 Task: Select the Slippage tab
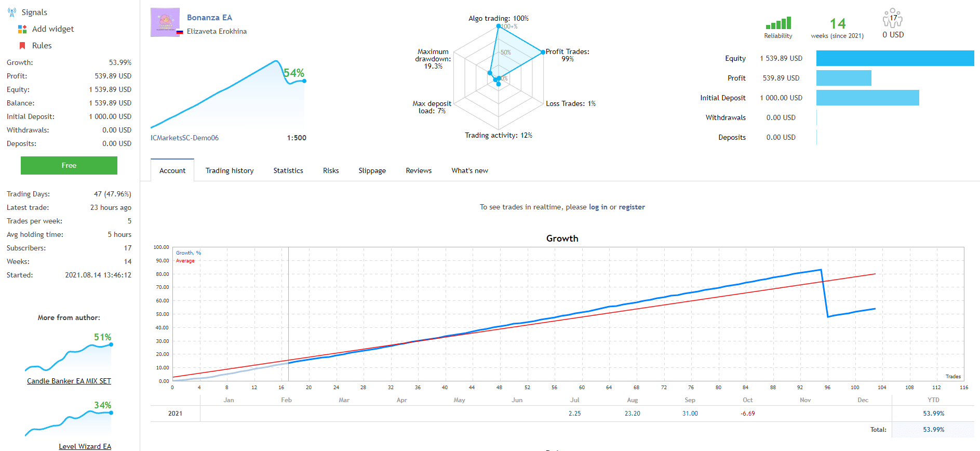pos(372,170)
